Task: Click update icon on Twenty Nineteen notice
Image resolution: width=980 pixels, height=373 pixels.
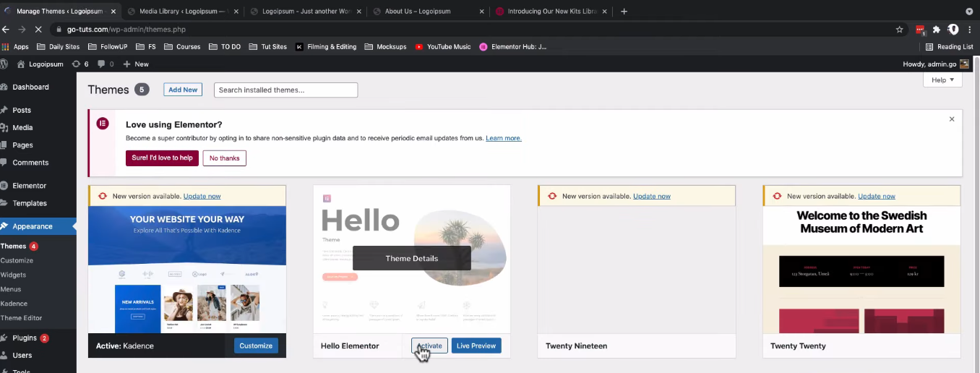Action: click(552, 196)
